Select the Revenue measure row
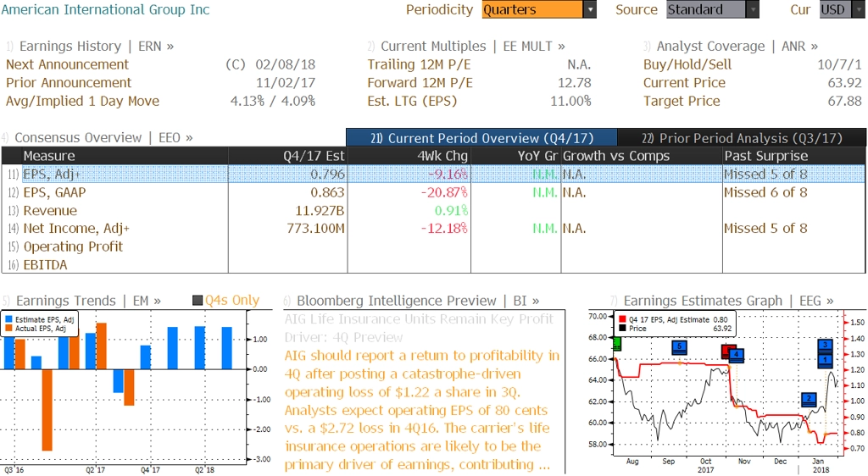The width and height of the screenshot is (868, 476). [433, 211]
